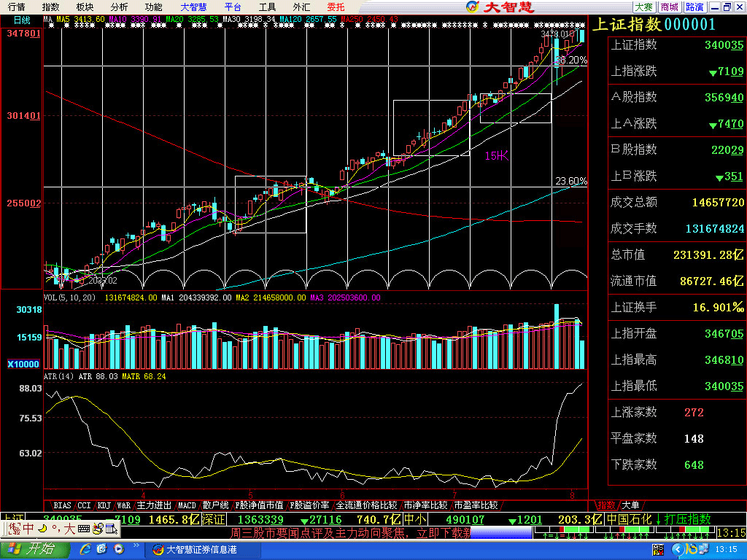The width and height of the screenshot is (747, 560).
Task: Click the 大智慧 logo in title bar
Action: coord(500,7)
